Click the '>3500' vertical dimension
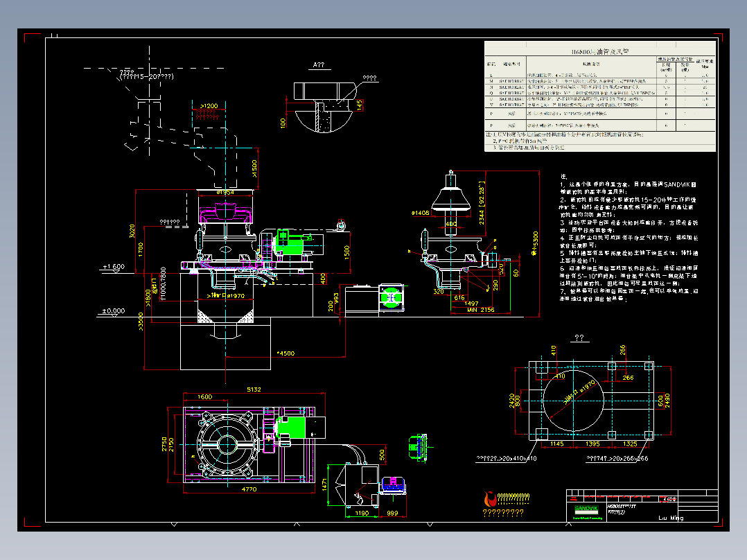Image resolution: width=747 pixels, height=560 pixels. tap(141, 321)
